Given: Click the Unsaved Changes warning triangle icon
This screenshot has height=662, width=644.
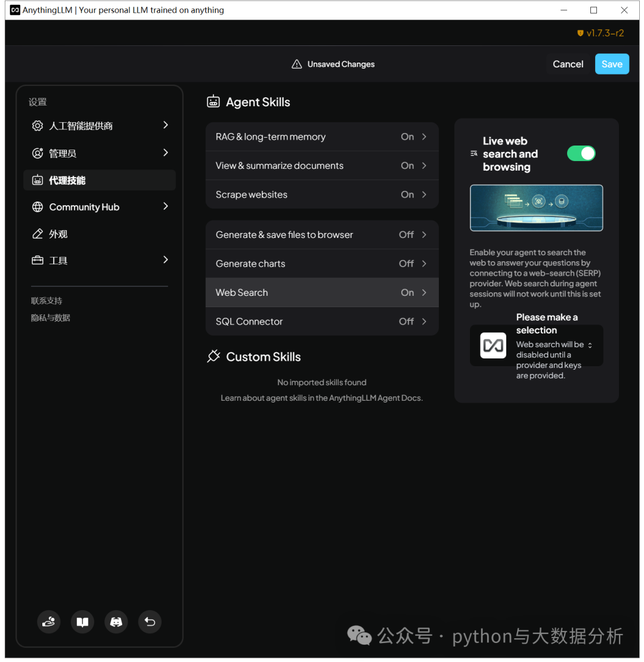Looking at the screenshot, I should [x=297, y=64].
